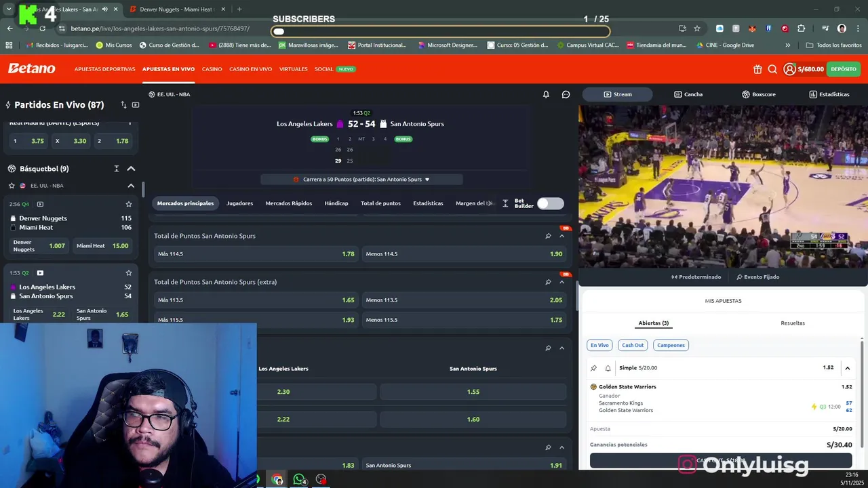Open the Casino menu item
Screen dimensions: 868x488
pos(212,69)
